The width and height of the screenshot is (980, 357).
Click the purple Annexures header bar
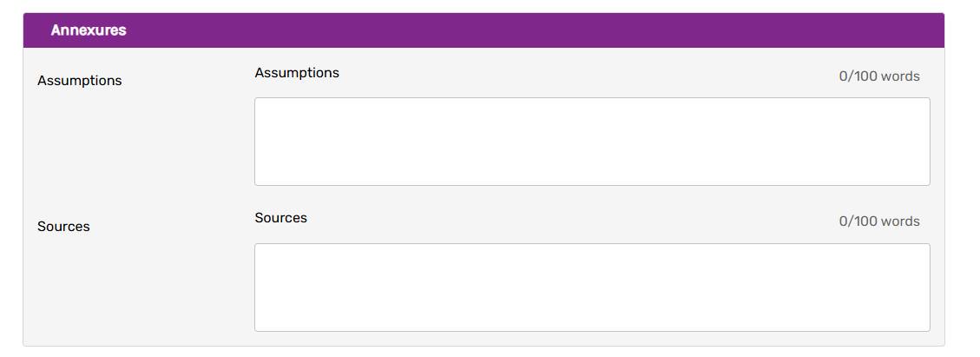[521, 30]
